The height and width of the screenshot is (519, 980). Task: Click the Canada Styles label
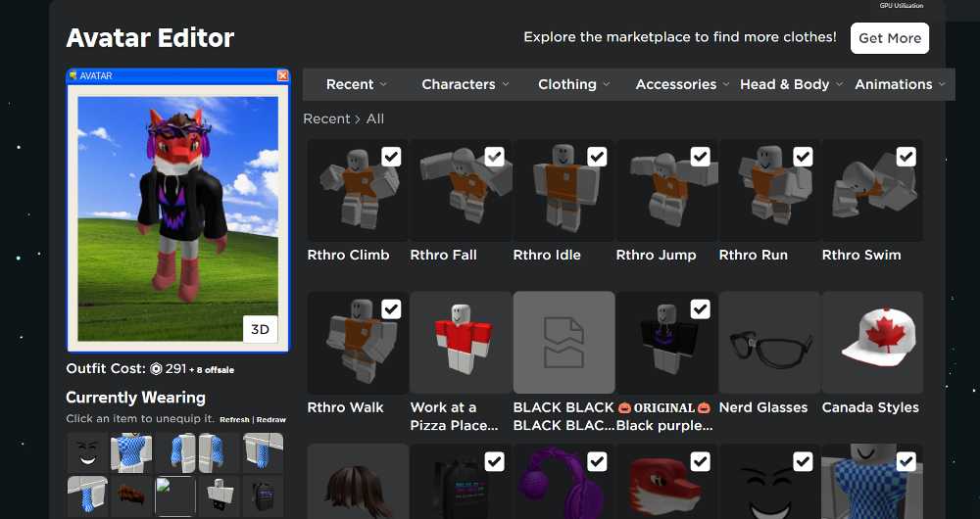coord(870,407)
